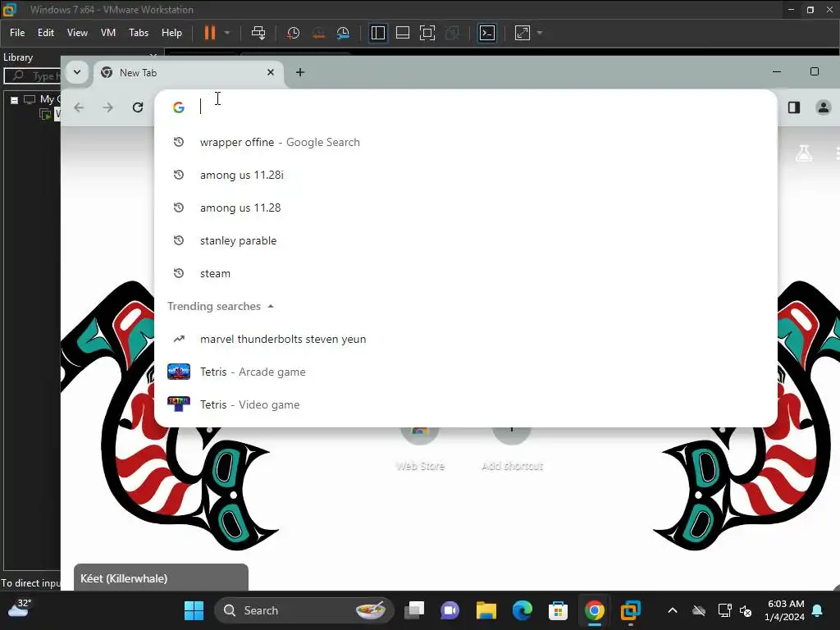Toggle the VMware thumbnail bar view
The height and width of the screenshot is (630, 840).
(402, 33)
